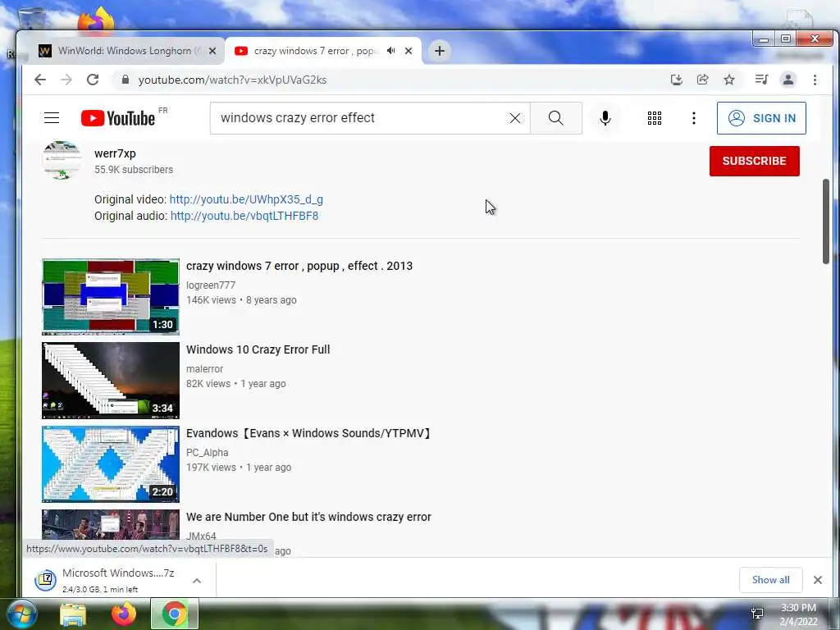The height and width of the screenshot is (630, 840).
Task: Open the Evandows YTPMV video thumbnail
Action: [x=111, y=464]
